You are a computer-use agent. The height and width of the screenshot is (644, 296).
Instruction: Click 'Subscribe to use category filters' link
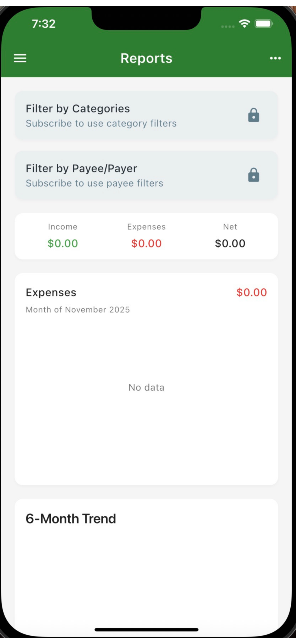101,124
